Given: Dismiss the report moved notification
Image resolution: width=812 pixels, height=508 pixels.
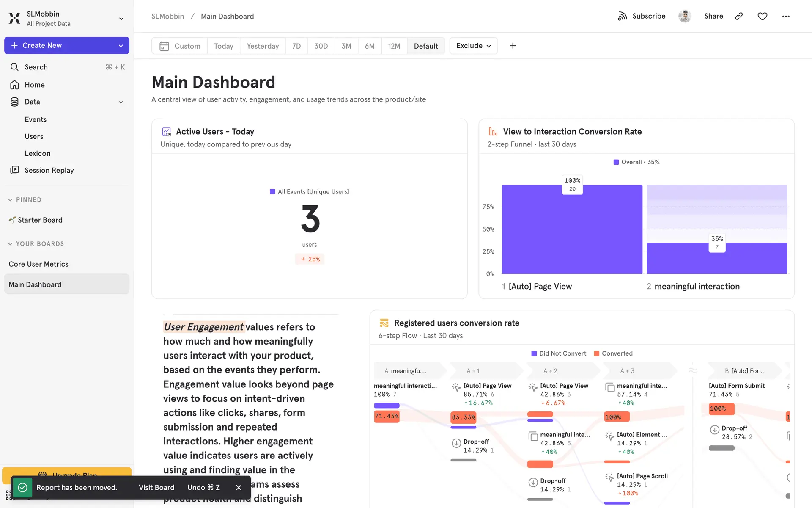Looking at the screenshot, I should (x=239, y=487).
